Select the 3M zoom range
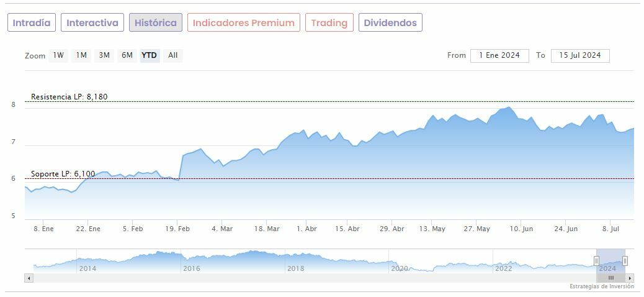 104,55
